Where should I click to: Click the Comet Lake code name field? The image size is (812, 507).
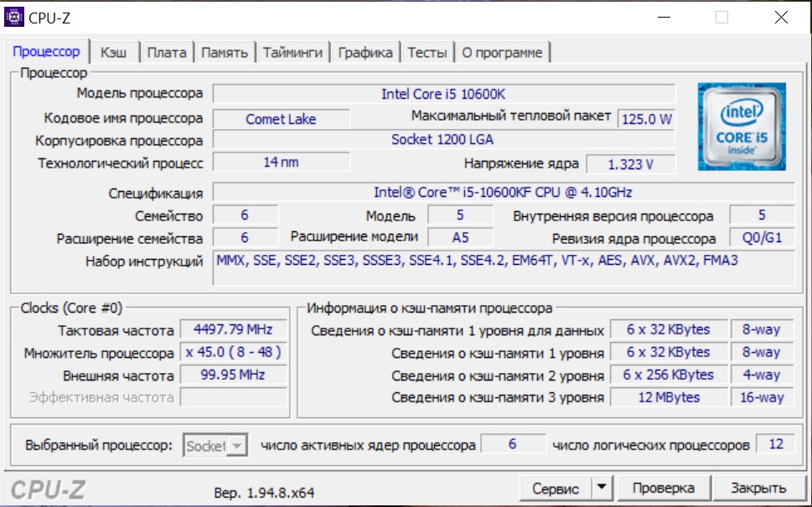(x=281, y=119)
